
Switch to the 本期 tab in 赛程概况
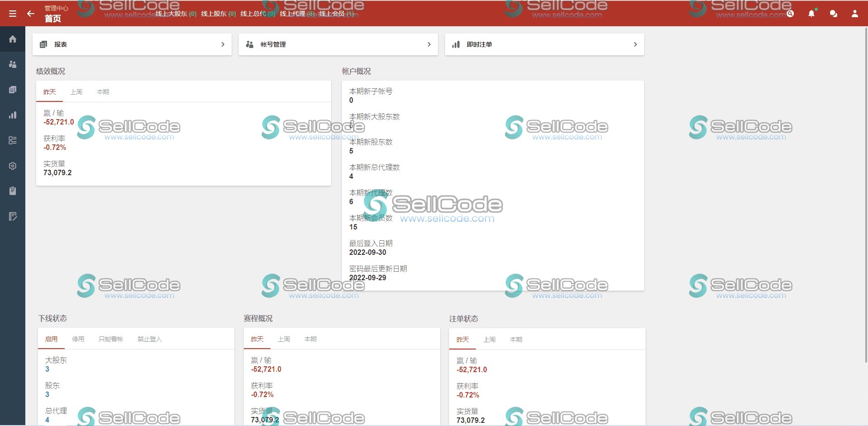(x=310, y=339)
